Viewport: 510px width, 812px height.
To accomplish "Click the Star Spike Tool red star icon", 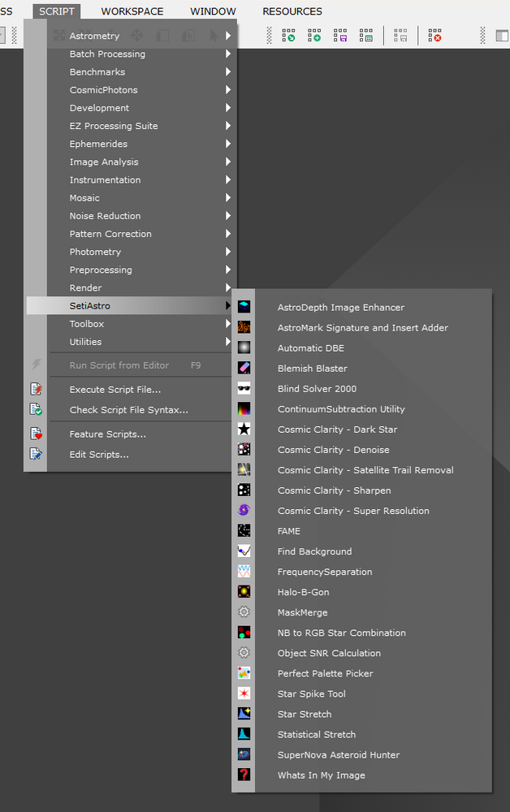I will [x=244, y=693].
